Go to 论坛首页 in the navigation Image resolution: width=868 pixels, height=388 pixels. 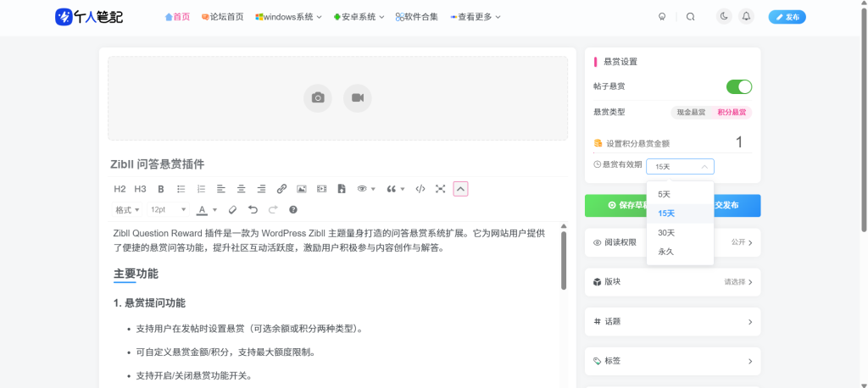point(222,17)
